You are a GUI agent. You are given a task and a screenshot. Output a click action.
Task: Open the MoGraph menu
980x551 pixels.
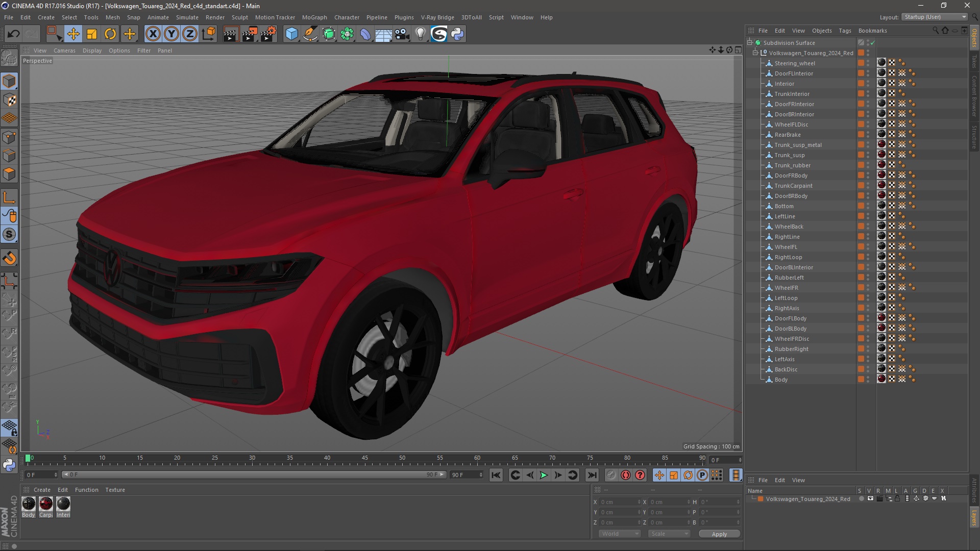click(x=314, y=17)
